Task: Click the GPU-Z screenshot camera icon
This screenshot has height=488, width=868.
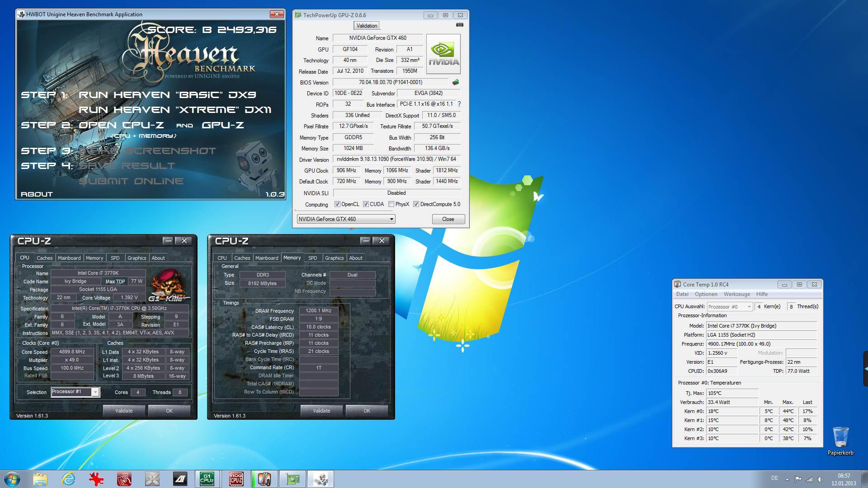Action: (459, 25)
